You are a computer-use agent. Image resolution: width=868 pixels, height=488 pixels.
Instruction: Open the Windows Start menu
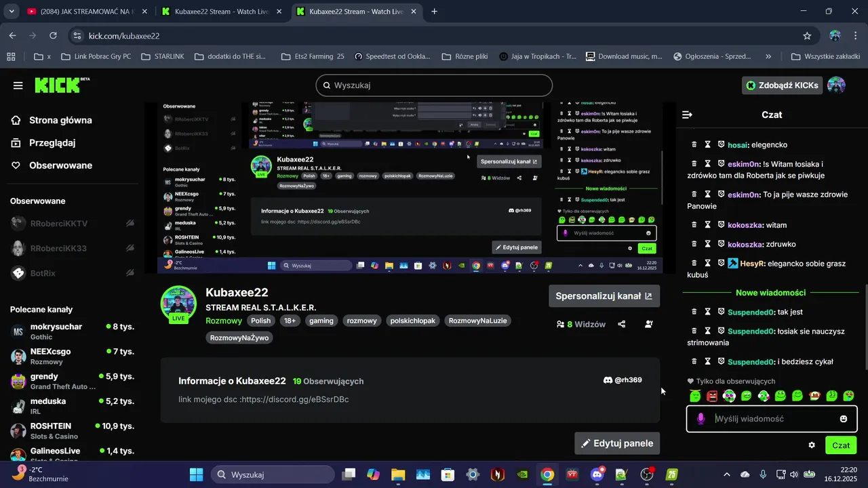(x=196, y=474)
